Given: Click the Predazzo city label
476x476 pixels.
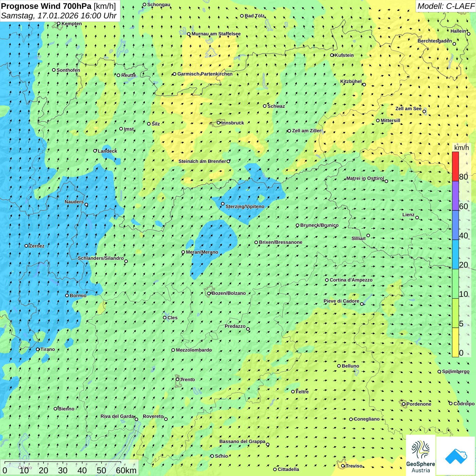Looking at the screenshot, I should [x=235, y=326].
